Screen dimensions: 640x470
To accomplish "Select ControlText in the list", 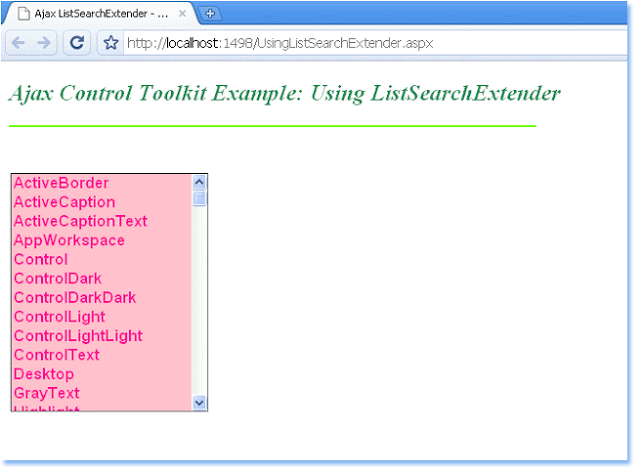I will [102, 355].
